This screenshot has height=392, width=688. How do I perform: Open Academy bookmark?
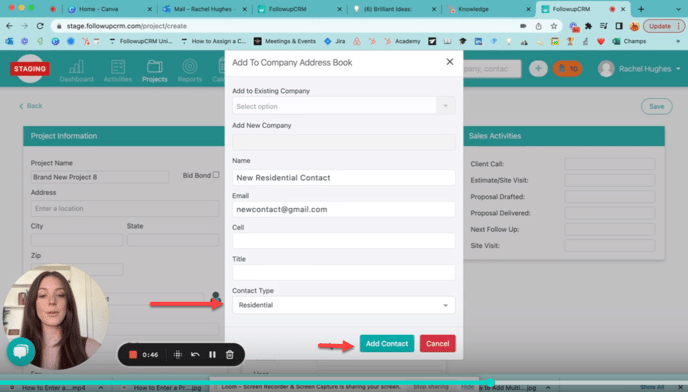coord(402,41)
